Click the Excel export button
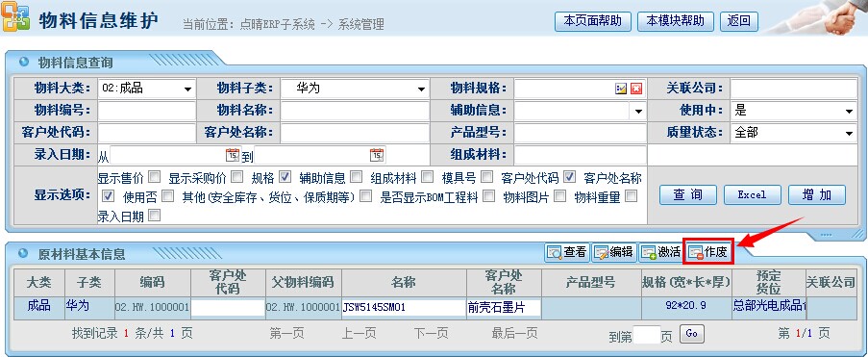The width and height of the screenshot is (868, 357). (753, 194)
